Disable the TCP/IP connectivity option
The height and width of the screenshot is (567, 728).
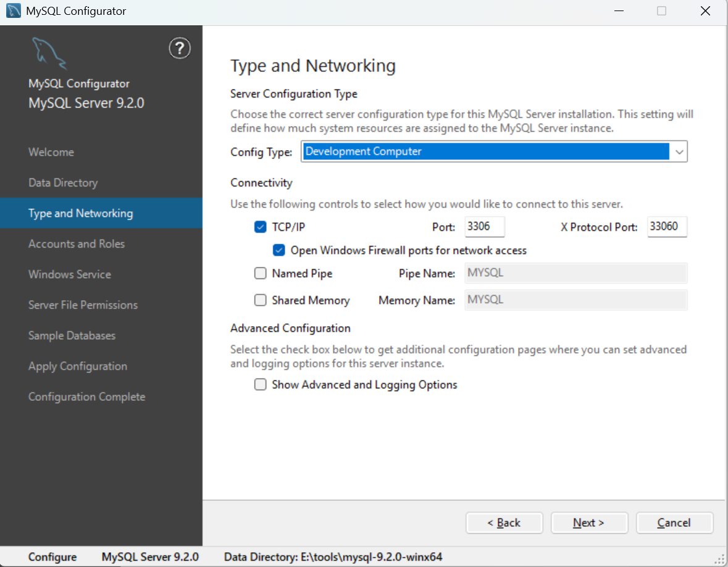[x=260, y=227]
